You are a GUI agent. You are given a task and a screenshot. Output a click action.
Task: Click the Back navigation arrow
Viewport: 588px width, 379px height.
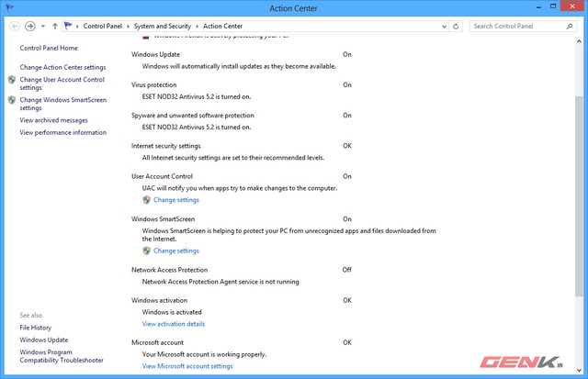(x=15, y=27)
